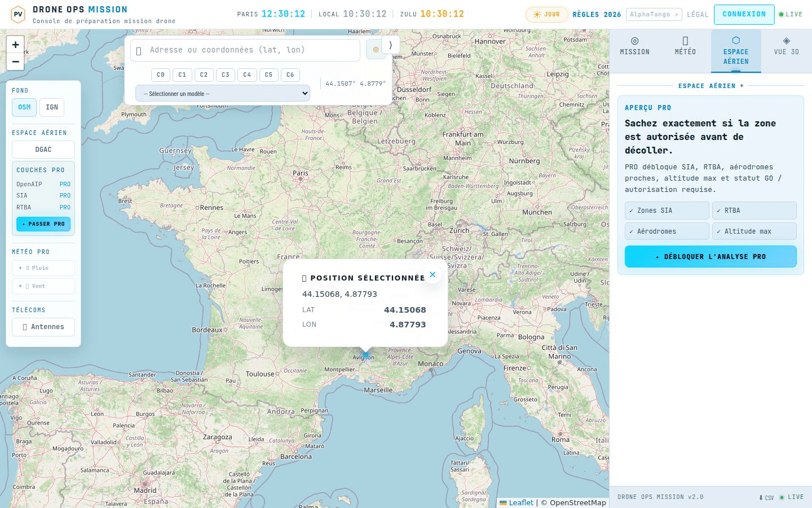Collapse the Espace Aérien section header

[710, 86]
